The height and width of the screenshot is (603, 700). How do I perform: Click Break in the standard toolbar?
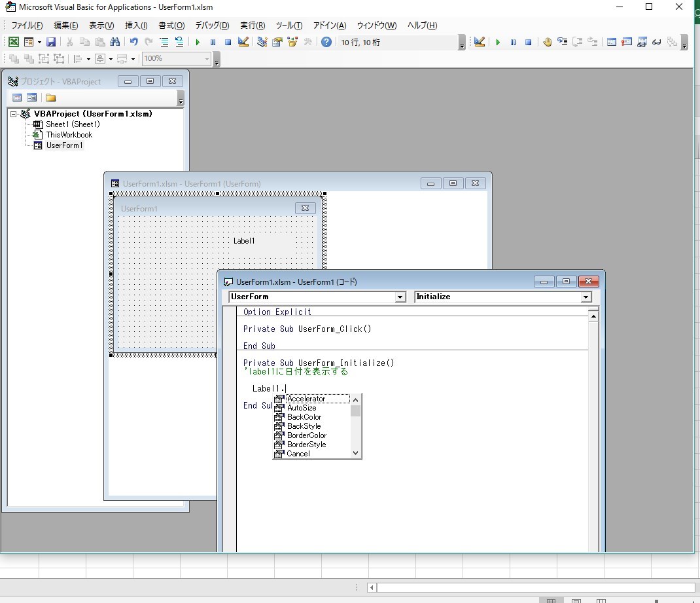pos(213,42)
